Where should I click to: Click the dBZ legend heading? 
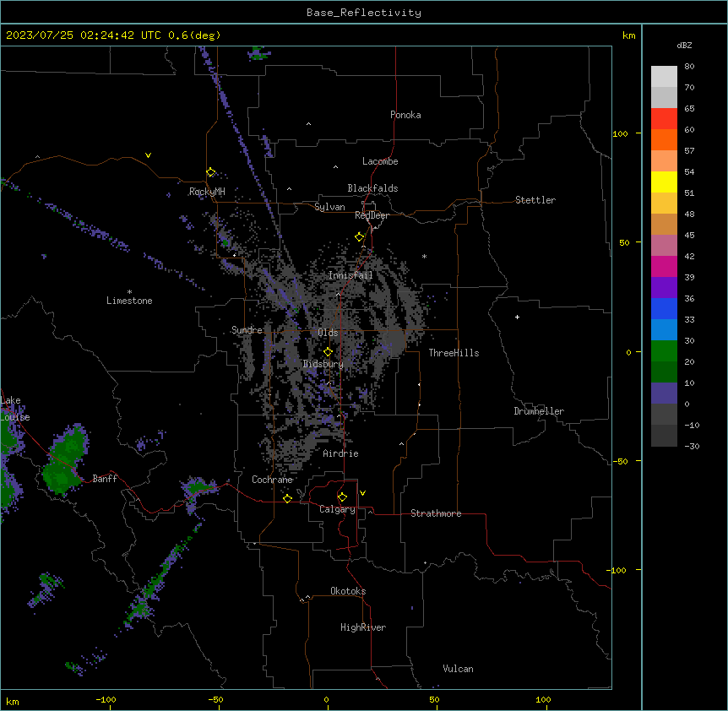[684, 45]
